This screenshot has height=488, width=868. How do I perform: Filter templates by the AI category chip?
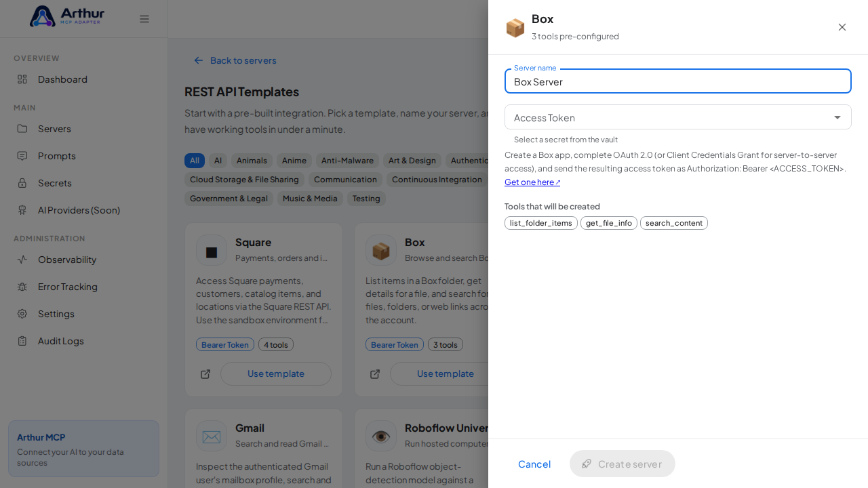point(218,161)
